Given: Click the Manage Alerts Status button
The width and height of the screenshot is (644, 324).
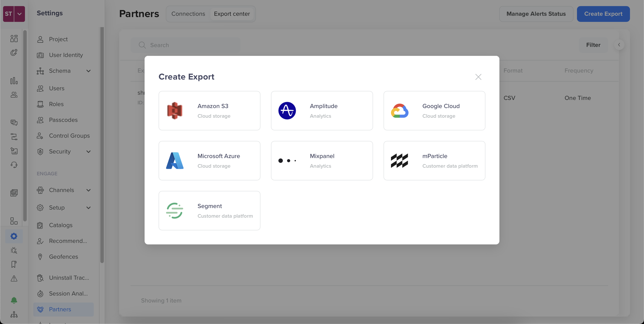Looking at the screenshot, I should coord(536,14).
